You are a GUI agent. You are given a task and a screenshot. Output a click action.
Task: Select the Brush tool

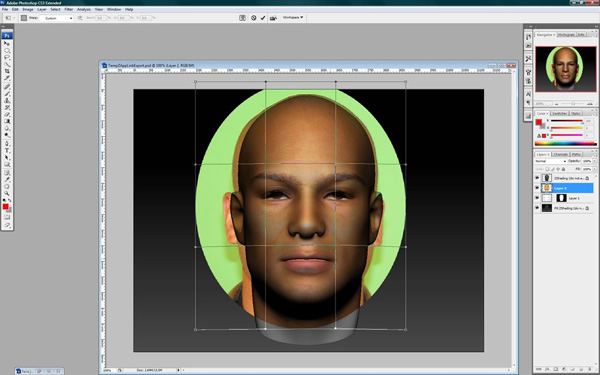click(x=7, y=94)
